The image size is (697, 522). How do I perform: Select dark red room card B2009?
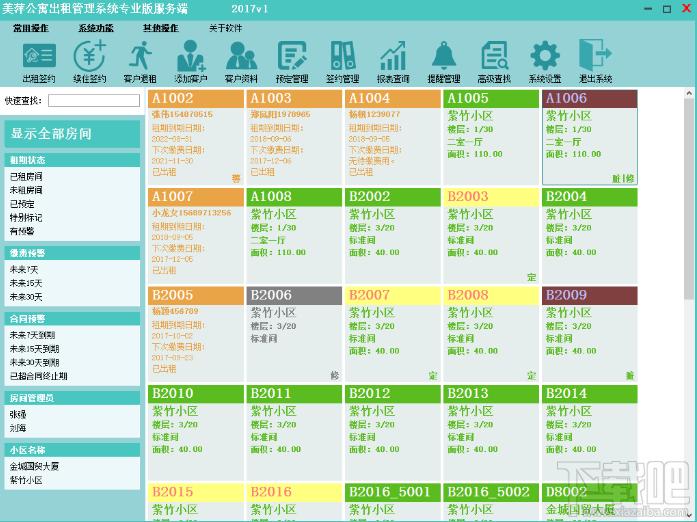(590, 334)
